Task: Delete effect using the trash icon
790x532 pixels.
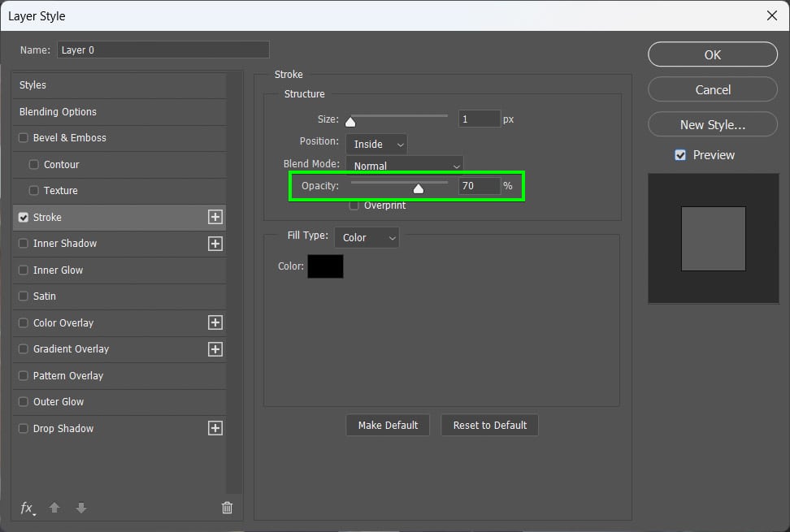Action: tap(228, 508)
